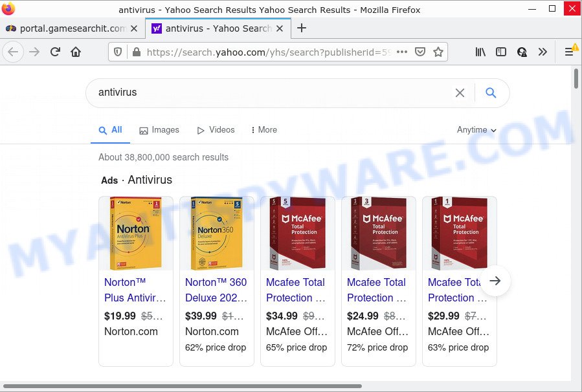
Task: Click the 62% price drop text
Action: pyautogui.click(x=216, y=347)
